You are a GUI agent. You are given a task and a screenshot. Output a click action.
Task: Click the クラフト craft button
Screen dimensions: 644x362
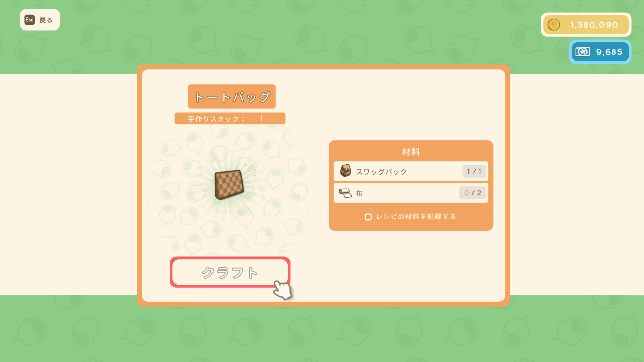230,272
